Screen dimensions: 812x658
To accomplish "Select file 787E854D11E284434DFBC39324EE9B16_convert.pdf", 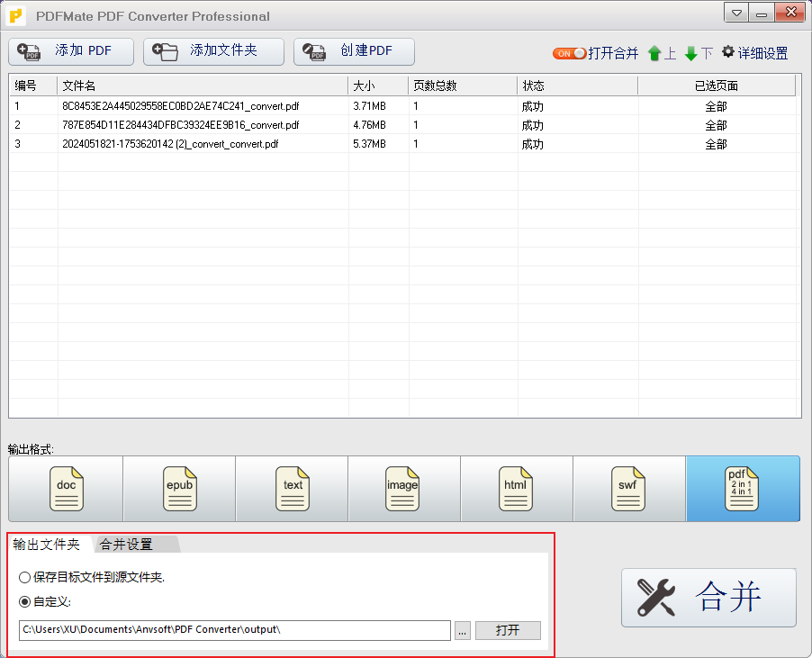I will [x=181, y=125].
